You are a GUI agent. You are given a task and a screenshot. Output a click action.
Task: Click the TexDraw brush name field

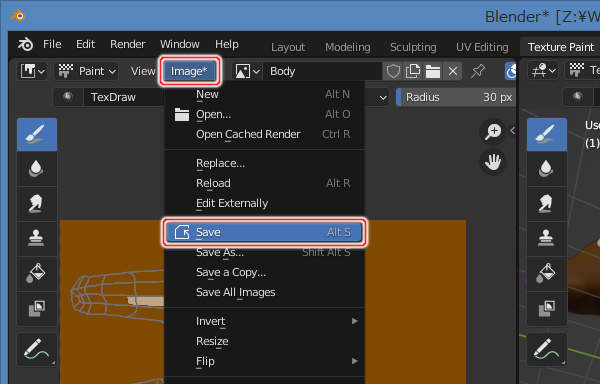[124, 97]
